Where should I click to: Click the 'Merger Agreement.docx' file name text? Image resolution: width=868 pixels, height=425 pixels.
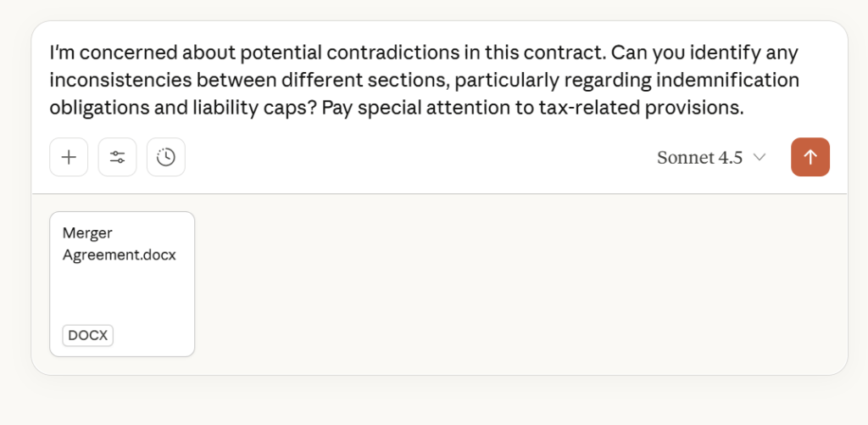[119, 244]
